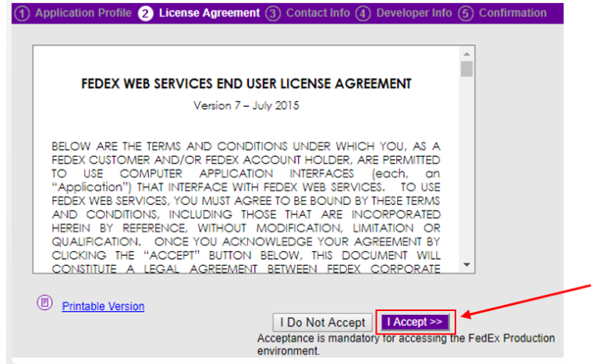Viewport: 599px width, 364px height.
Task: Switch to the Developer Info step
Action: coord(413,13)
